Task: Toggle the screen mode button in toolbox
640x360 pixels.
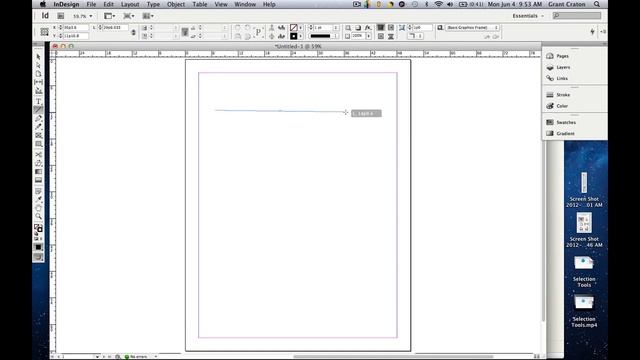Action: pos(38,257)
